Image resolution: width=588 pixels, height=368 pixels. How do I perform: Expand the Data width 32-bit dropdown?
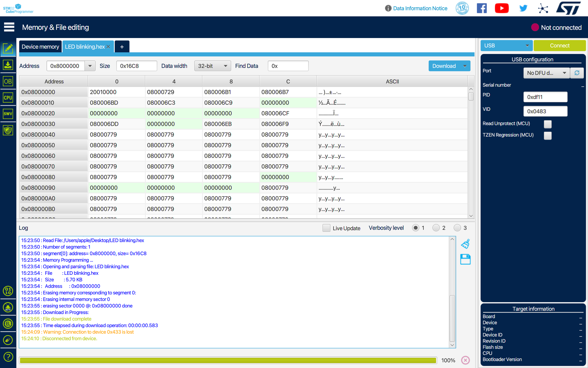[212, 66]
